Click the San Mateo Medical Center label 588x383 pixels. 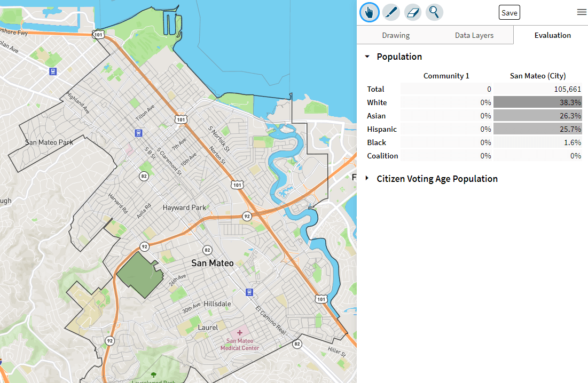coord(239,344)
